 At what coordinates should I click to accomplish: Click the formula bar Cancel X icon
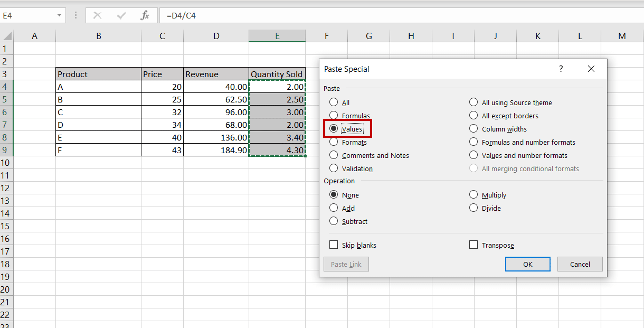tap(97, 15)
